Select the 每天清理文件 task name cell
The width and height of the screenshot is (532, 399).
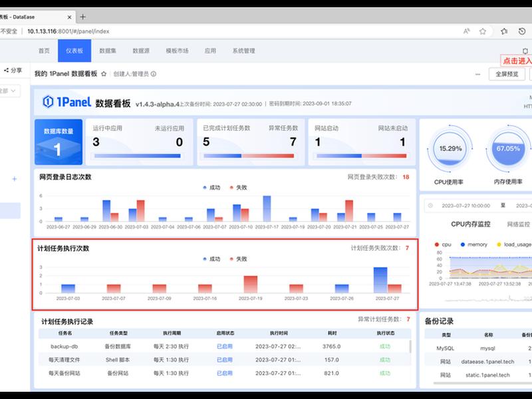pyautogui.click(x=64, y=360)
